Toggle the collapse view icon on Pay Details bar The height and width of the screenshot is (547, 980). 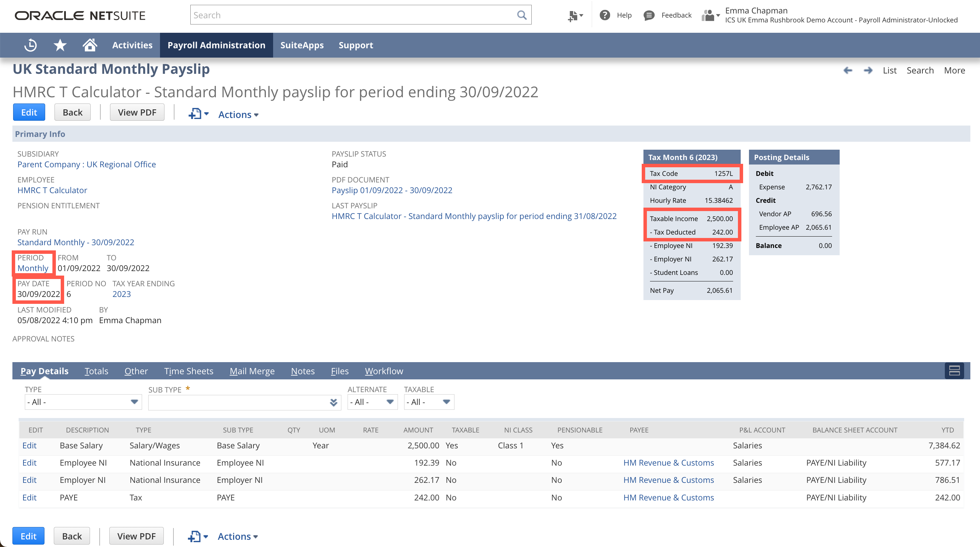(x=954, y=371)
